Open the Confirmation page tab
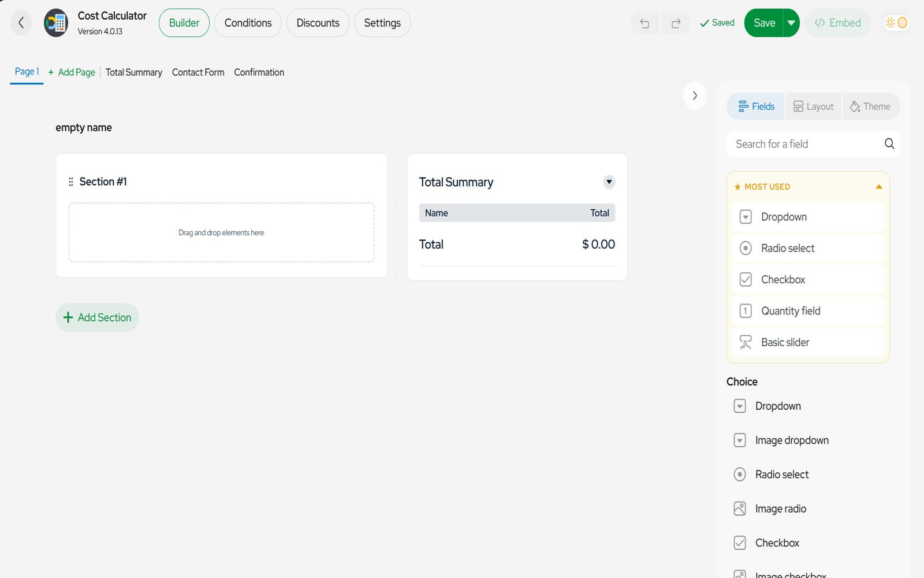This screenshot has width=924, height=578. [259, 72]
